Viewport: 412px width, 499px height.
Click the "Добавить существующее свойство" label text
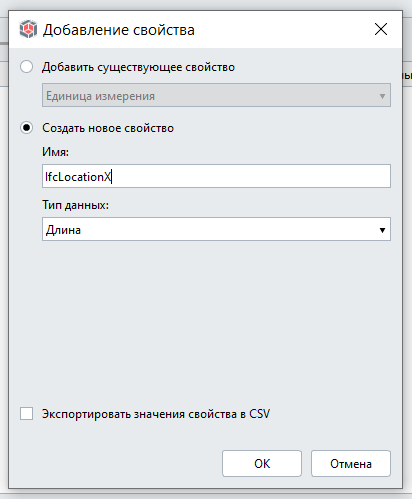138,67
